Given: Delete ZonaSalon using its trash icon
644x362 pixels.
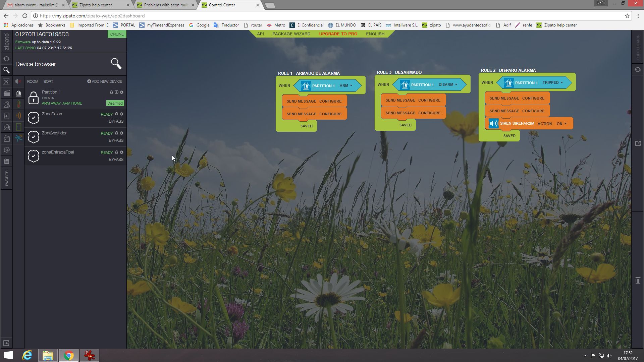Looking at the screenshot, I should click(x=116, y=114).
